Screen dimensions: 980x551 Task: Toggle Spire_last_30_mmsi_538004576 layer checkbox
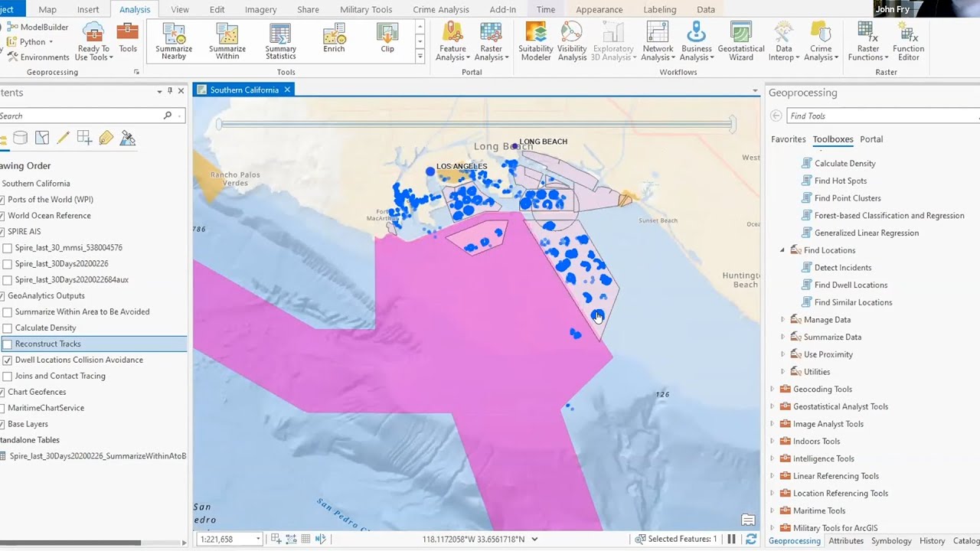(8, 248)
